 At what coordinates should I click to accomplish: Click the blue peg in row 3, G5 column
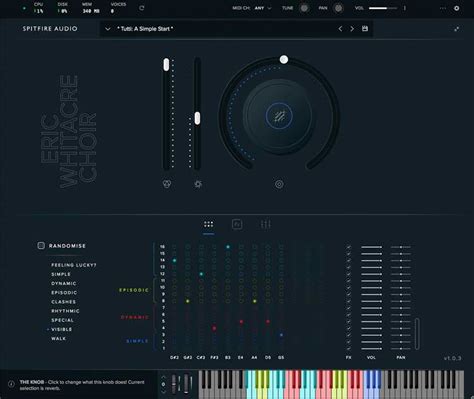(281, 335)
